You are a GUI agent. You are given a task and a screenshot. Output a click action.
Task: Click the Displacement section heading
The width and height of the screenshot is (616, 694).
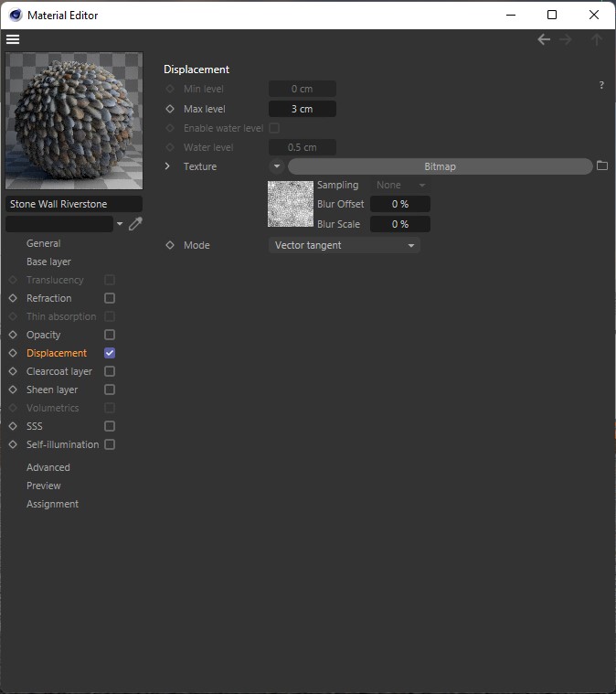(x=196, y=69)
